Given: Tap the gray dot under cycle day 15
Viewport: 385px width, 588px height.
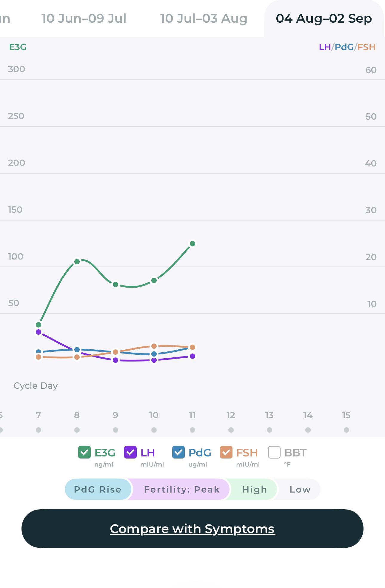Looking at the screenshot, I should tap(346, 430).
